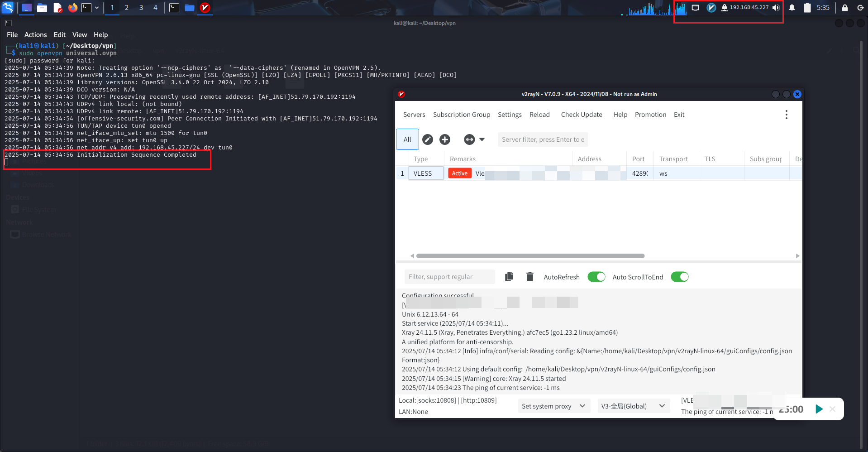Viewport: 868px width, 452px height.
Task: Open the v2rayN Subscription Group menu
Action: pyautogui.click(x=462, y=115)
